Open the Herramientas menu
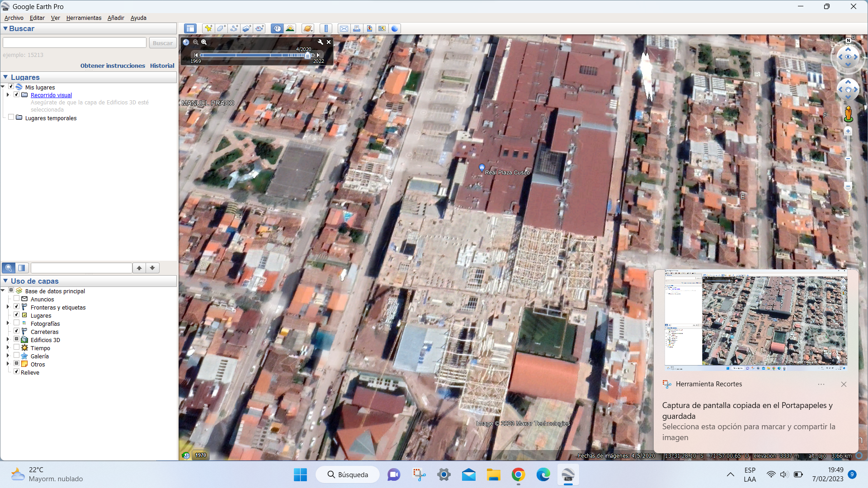 click(84, 18)
